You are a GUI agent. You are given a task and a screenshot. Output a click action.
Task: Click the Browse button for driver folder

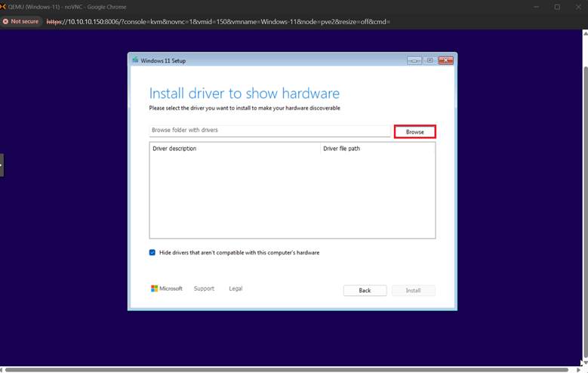click(x=414, y=132)
